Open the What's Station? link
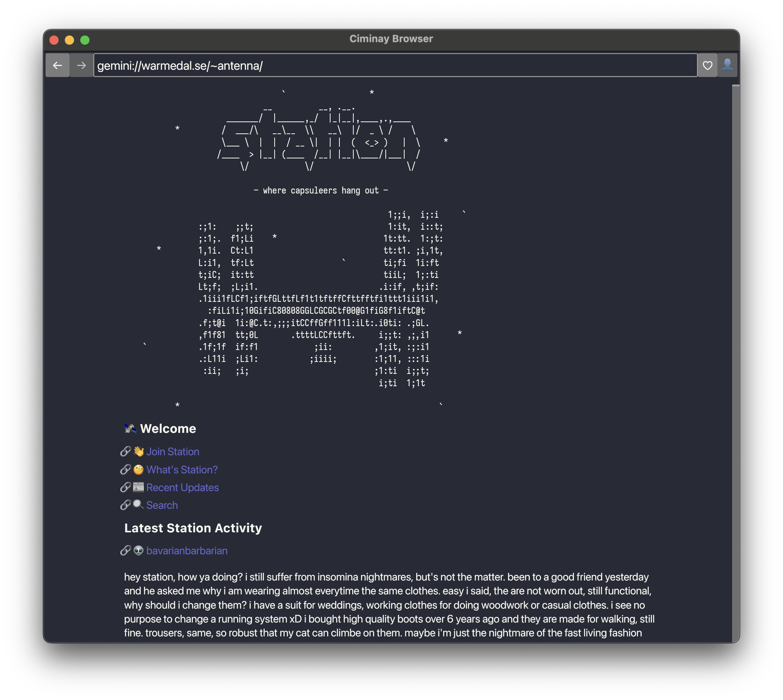The height and width of the screenshot is (700, 783). coord(182,470)
